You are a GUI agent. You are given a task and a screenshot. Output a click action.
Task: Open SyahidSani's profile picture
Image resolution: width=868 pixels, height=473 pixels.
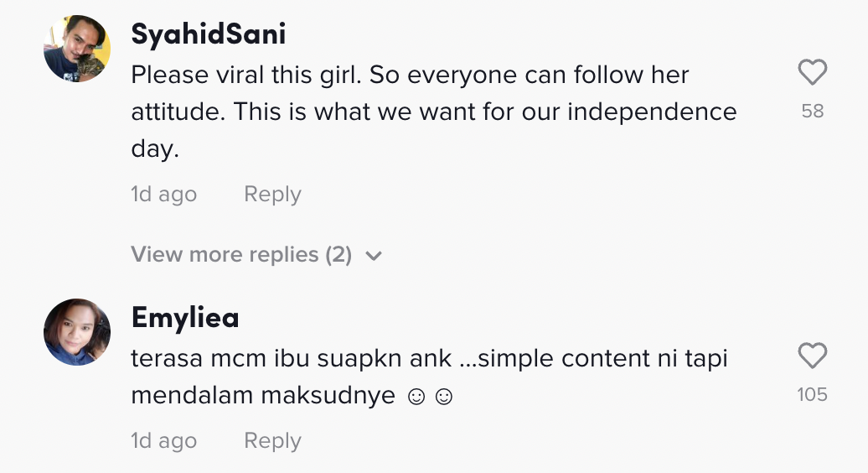(77, 49)
